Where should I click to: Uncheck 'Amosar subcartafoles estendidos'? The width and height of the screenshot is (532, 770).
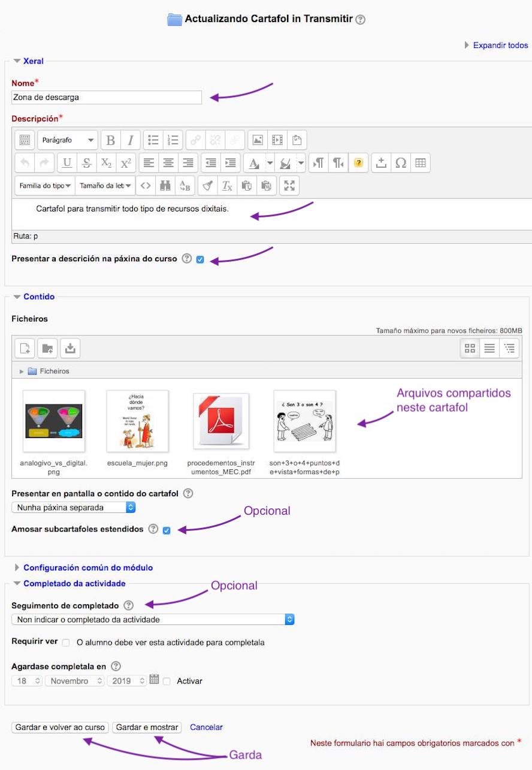pos(166,530)
